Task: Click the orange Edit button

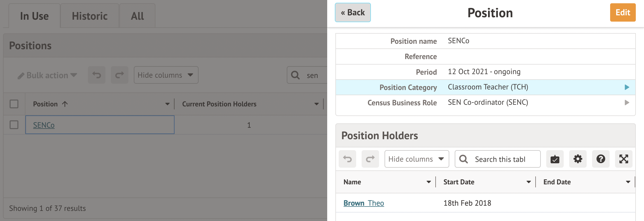Action: click(x=623, y=13)
